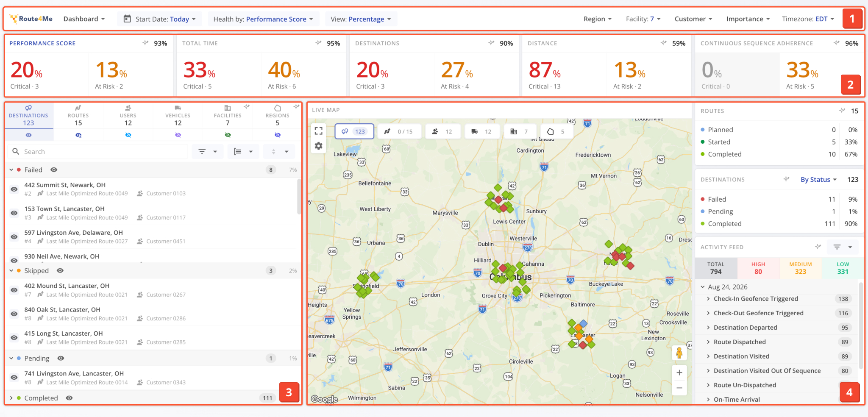Collapse the Failed destinations group
Image resolution: width=868 pixels, height=417 pixels.
(x=11, y=170)
